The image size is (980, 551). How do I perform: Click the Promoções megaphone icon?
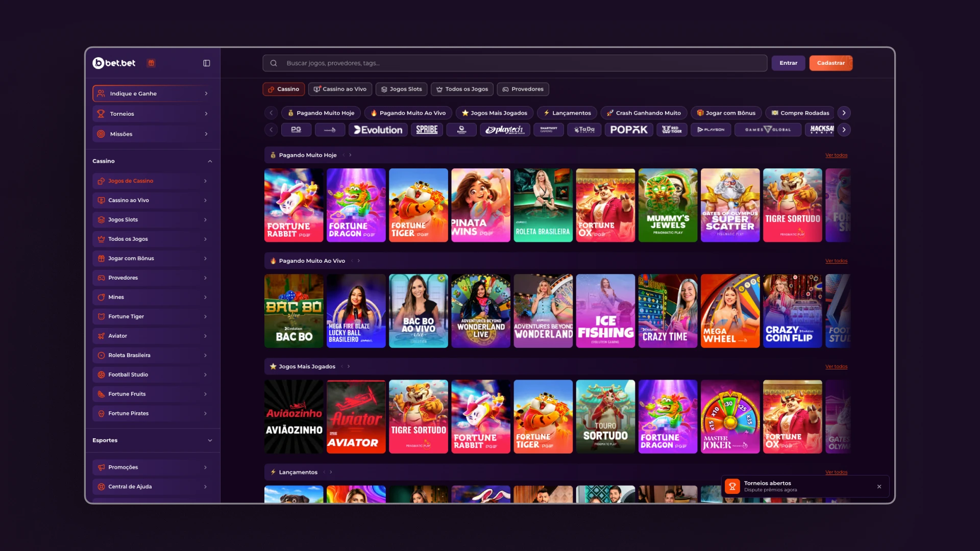click(101, 467)
